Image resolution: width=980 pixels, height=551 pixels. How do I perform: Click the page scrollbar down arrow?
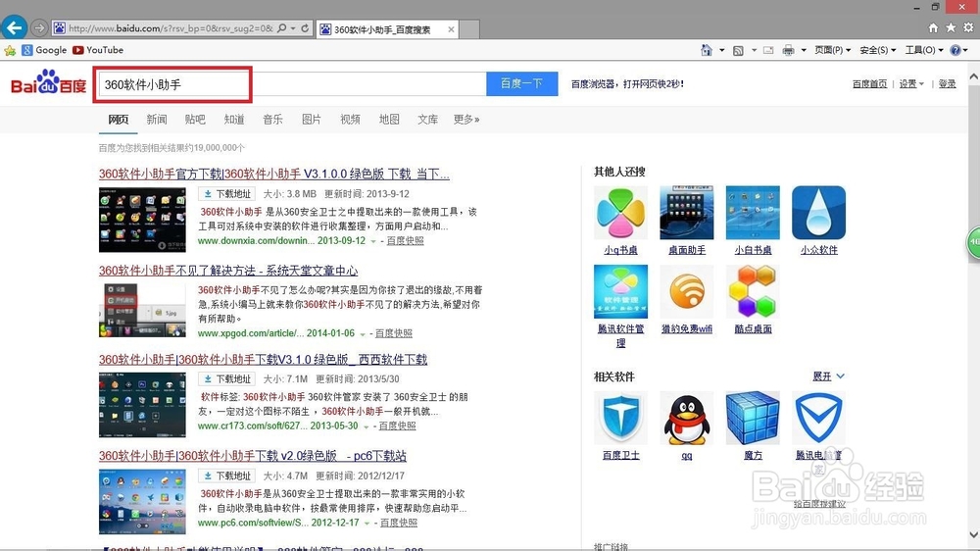(974, 534)
